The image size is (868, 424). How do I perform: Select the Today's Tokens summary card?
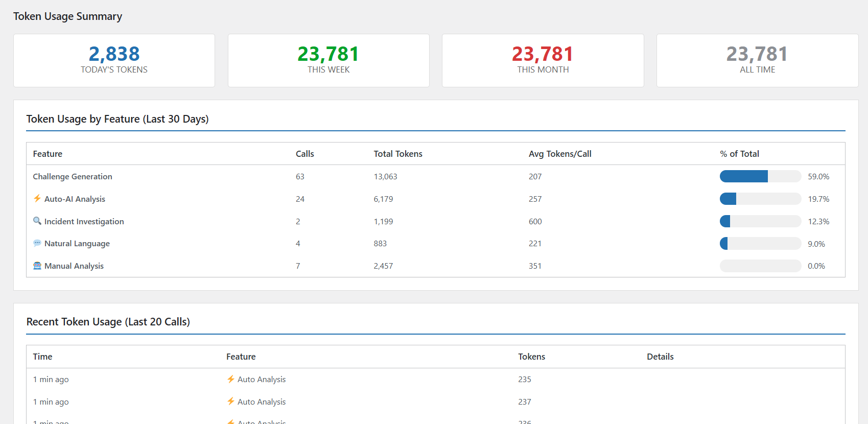(114, 60)
